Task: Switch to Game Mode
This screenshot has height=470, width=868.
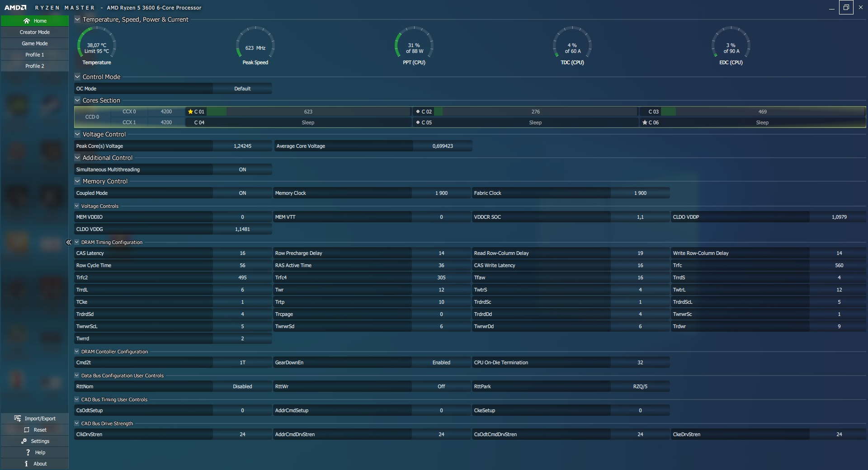Action: pyautogui.click(x=35, y=43)
